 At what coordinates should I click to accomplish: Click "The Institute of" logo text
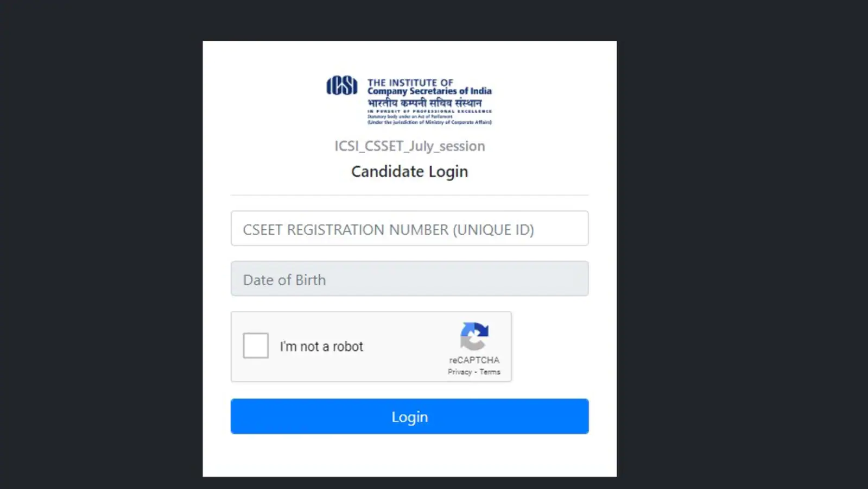click(410, 83)
